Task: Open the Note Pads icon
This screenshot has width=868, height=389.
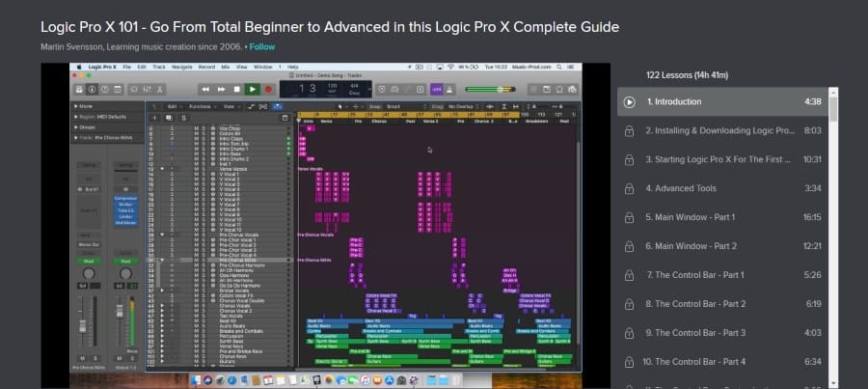Action: click(547, 89)
